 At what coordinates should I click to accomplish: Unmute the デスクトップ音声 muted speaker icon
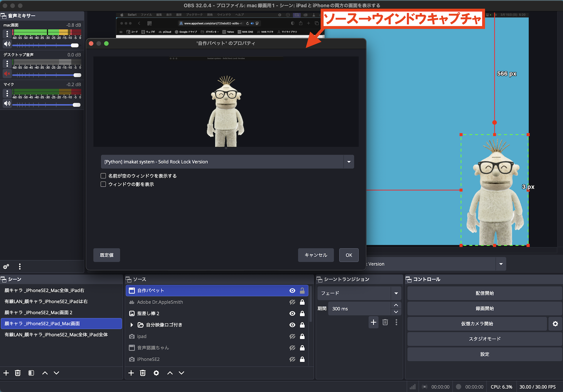(7, 74)
